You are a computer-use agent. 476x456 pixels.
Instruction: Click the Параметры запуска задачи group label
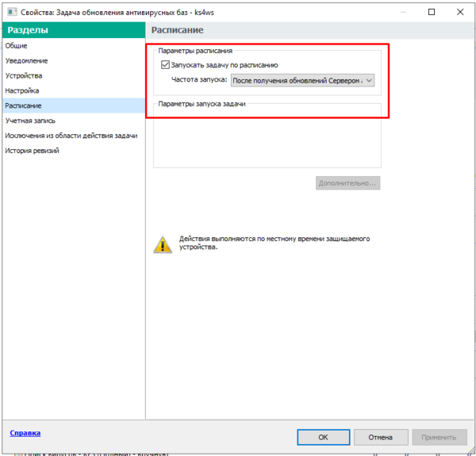point(202,104)
